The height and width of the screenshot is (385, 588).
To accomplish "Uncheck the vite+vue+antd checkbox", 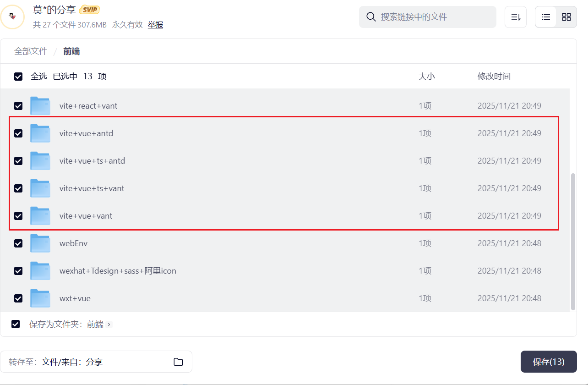I will [x=18, y=133].
